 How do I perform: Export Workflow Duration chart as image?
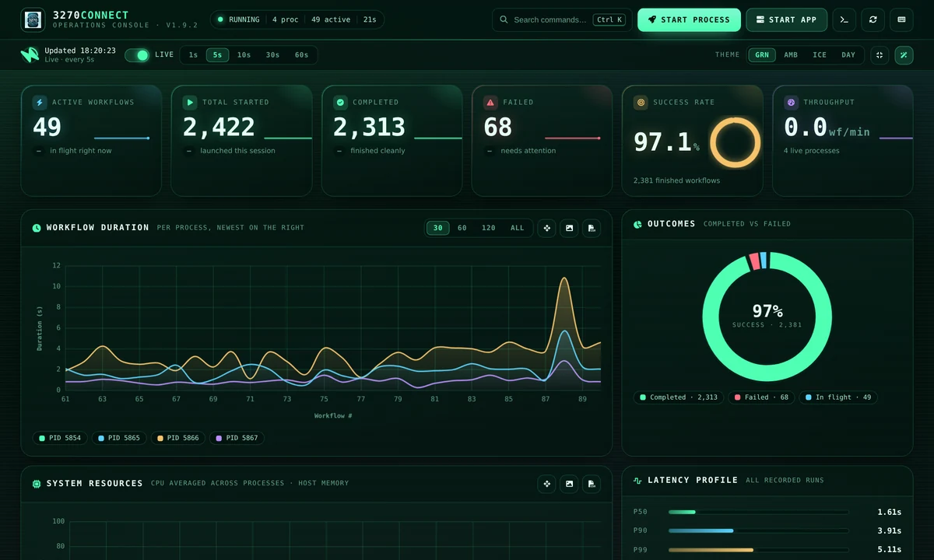click(x=570, y=228)
